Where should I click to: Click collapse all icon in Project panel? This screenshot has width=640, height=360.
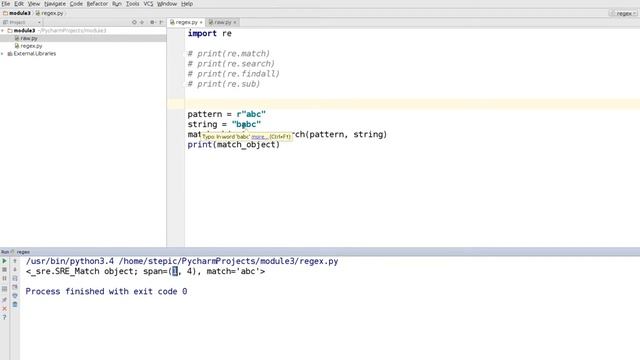coord(142,22)
